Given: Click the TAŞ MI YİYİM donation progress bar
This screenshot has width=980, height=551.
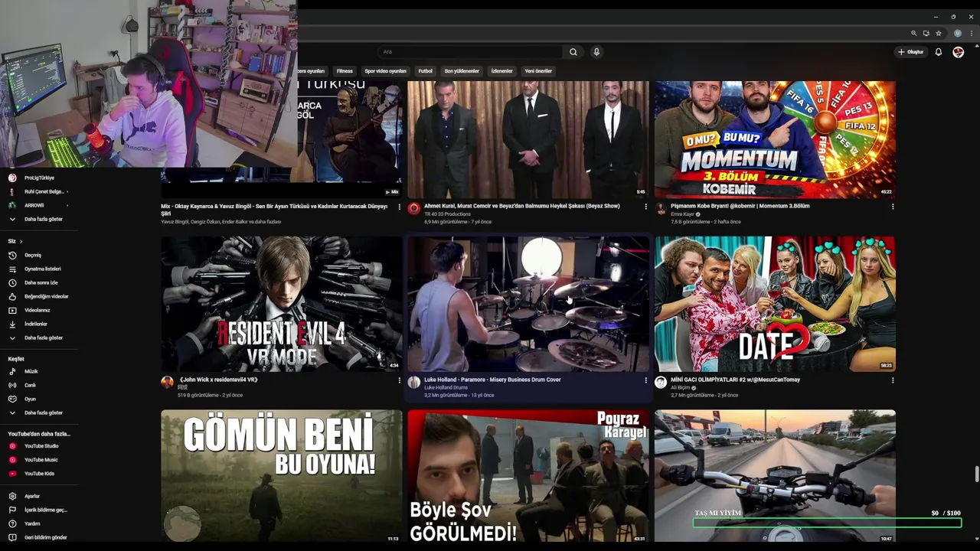Looking at the screenshot, I should (827, 523).
